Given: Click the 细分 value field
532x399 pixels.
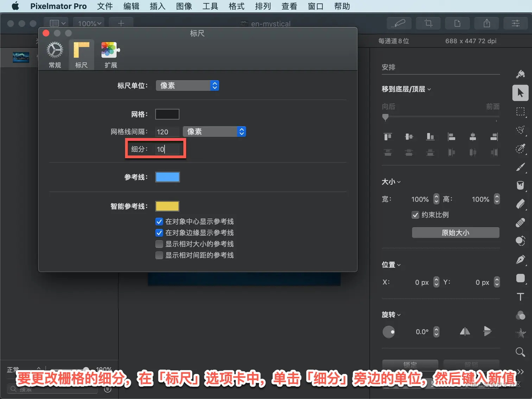Looking at the screenshot, I should [x=167, y=149].
